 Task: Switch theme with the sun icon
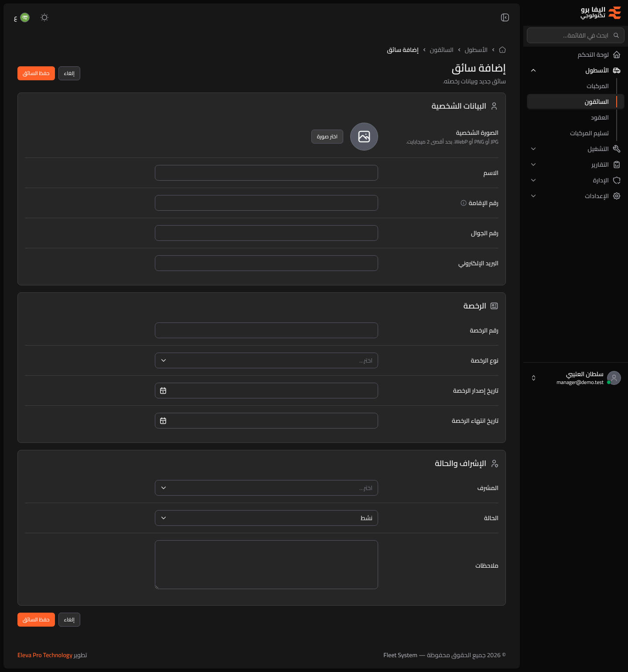click(44, 17)
